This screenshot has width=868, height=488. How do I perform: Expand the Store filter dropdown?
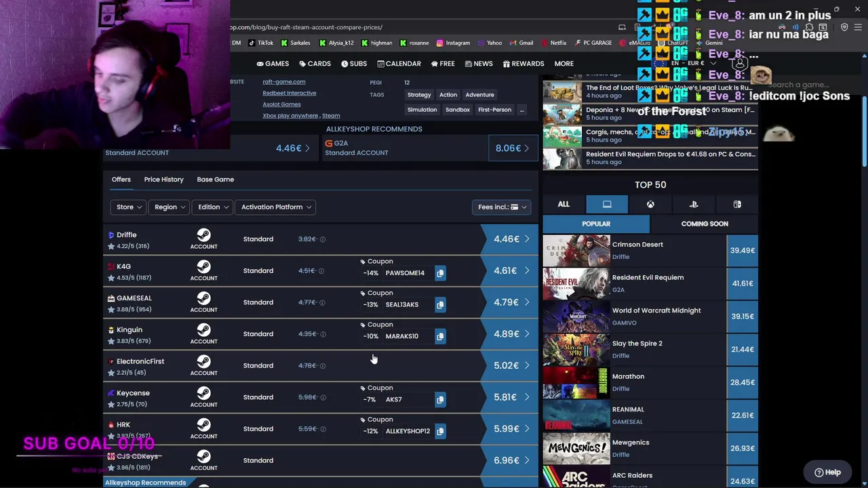129,207
